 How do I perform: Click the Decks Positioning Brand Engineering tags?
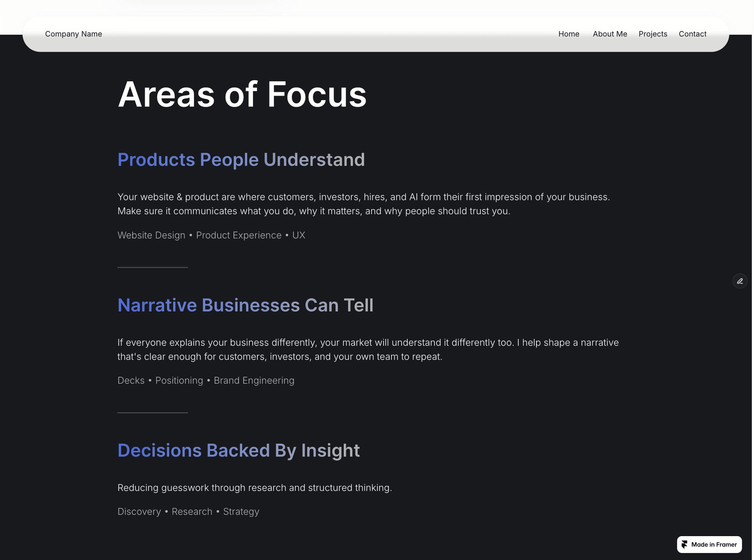pyautogui.click(x=206, y=380)
